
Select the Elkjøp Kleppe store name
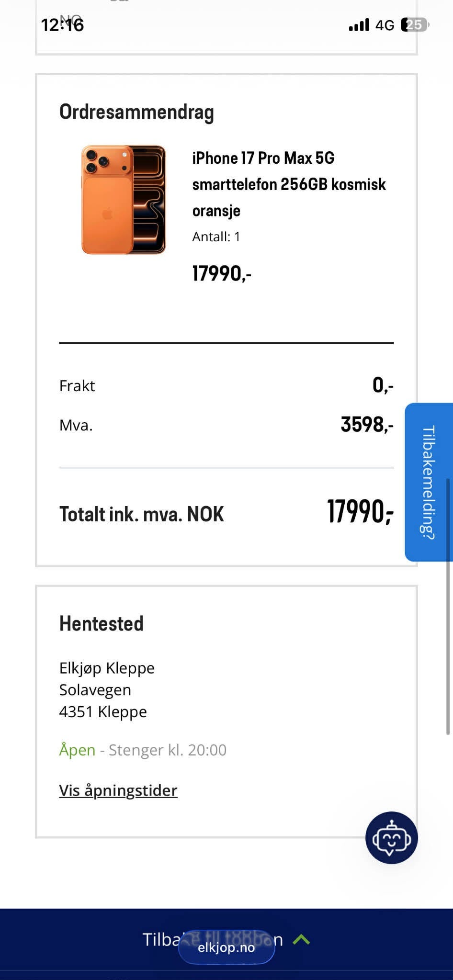[107, 668]
